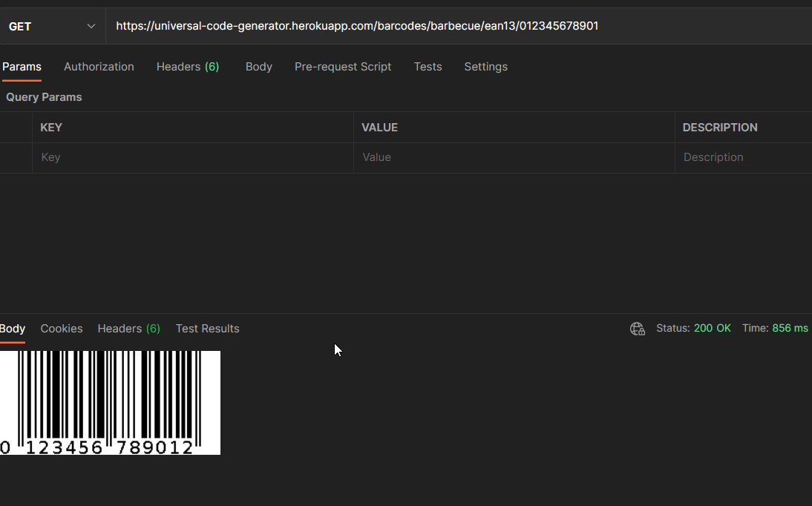Select the response Body barcode thumbnail

point(110,403)
